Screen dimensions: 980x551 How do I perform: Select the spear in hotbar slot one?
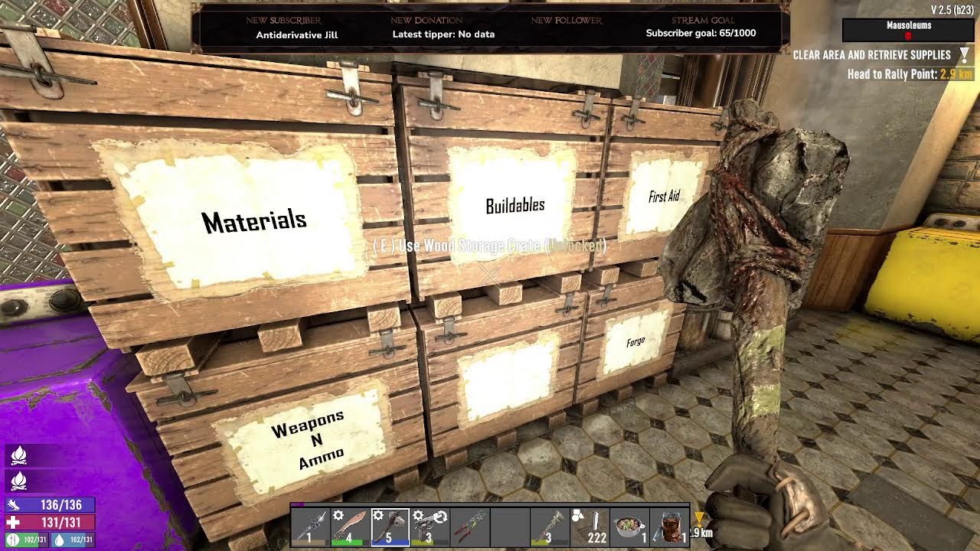click(x=311, y=527)
